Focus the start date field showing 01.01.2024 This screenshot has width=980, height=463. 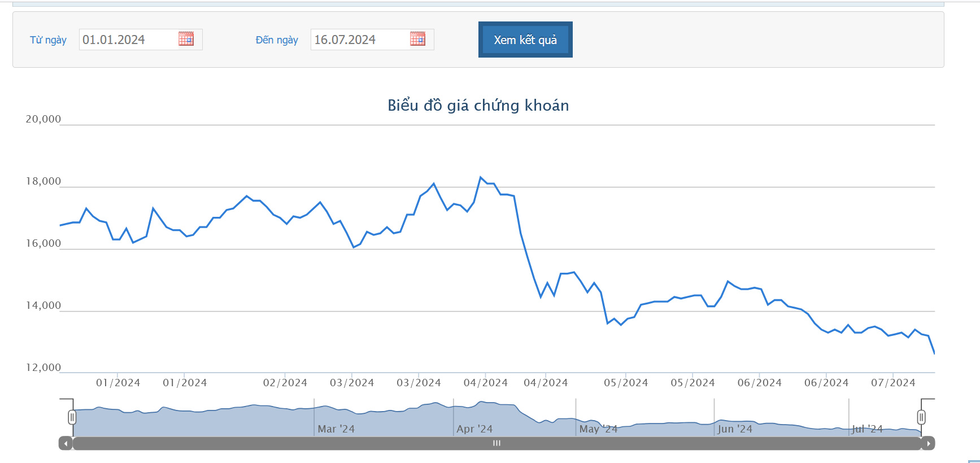pos(128,40)
